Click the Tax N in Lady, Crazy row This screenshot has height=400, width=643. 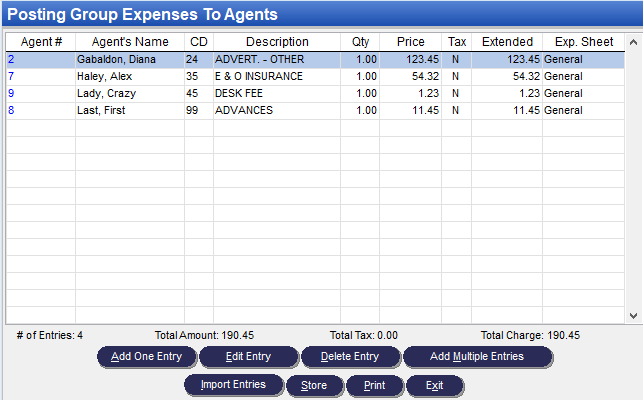(455, 93)
